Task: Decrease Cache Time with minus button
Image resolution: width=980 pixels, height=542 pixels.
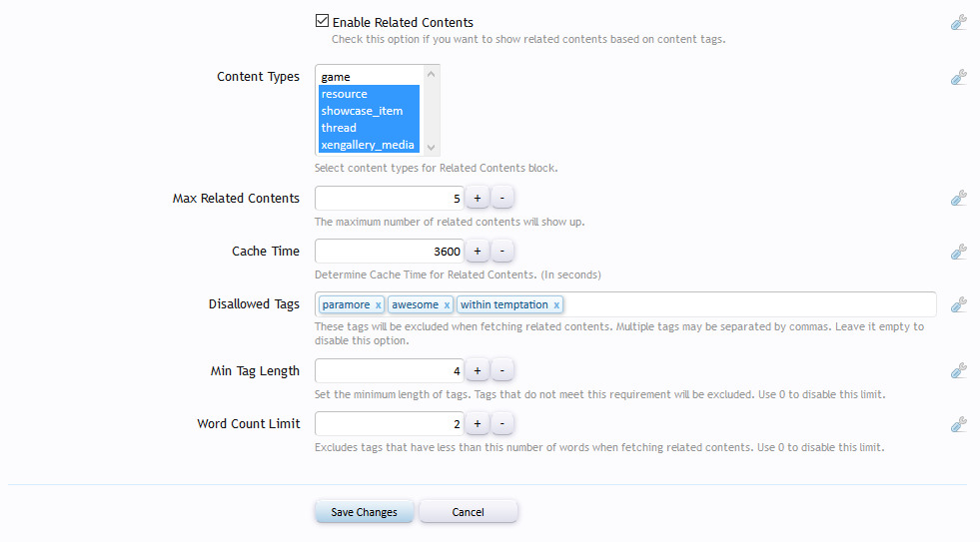Action: pyautogui.click(x=501, y=251)
